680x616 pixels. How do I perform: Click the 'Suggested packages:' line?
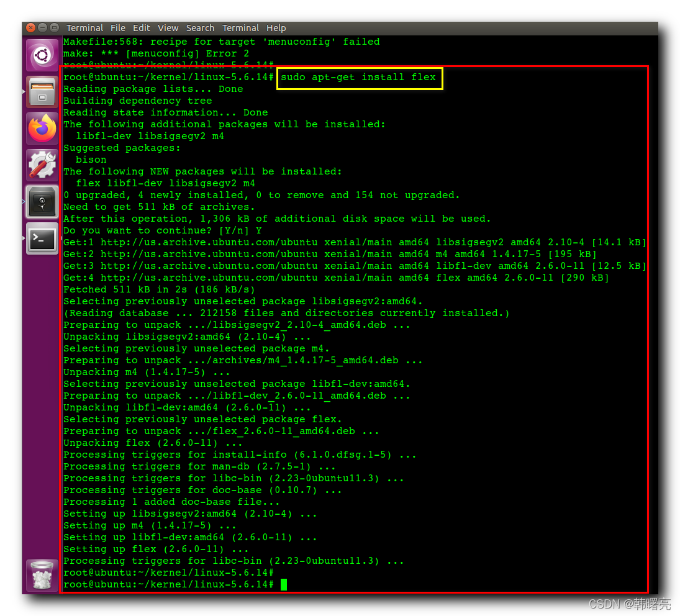122,148
